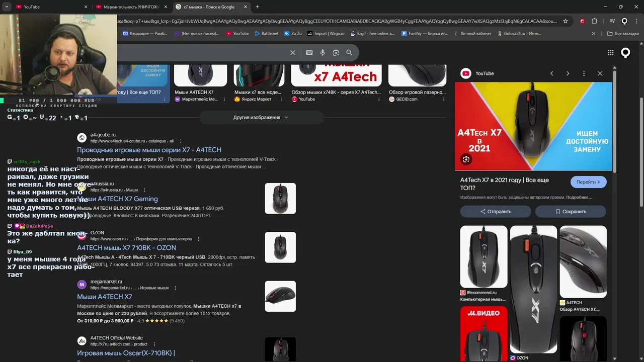Open the 'М.ВИДЕО' related image thumbnail
The image size is (644, 362).
484,334
